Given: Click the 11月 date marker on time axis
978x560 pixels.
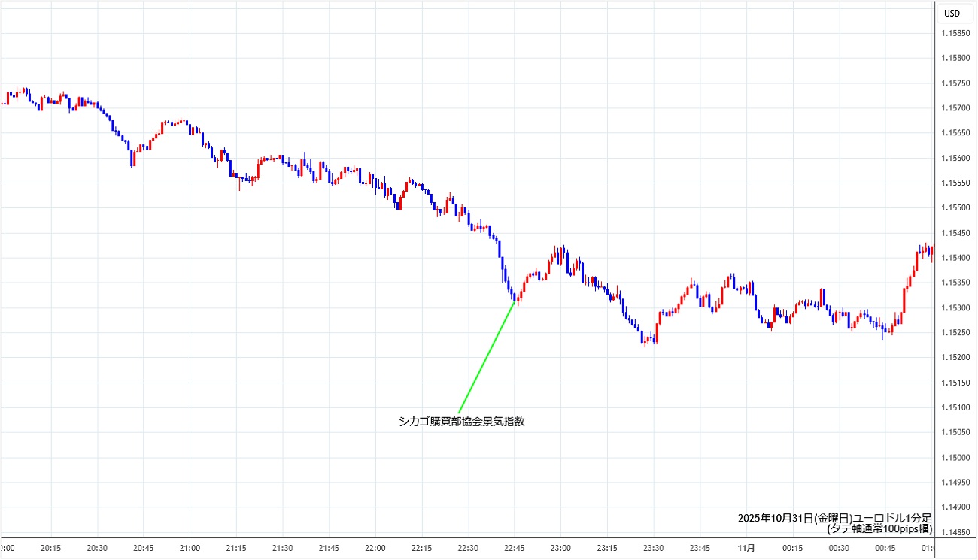Looking at the screenshot, I should 745,548.
